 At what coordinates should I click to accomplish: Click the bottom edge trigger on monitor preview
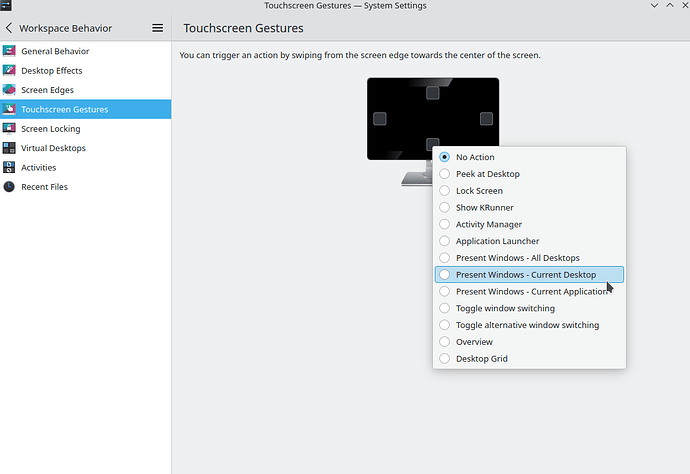point(432,144)
